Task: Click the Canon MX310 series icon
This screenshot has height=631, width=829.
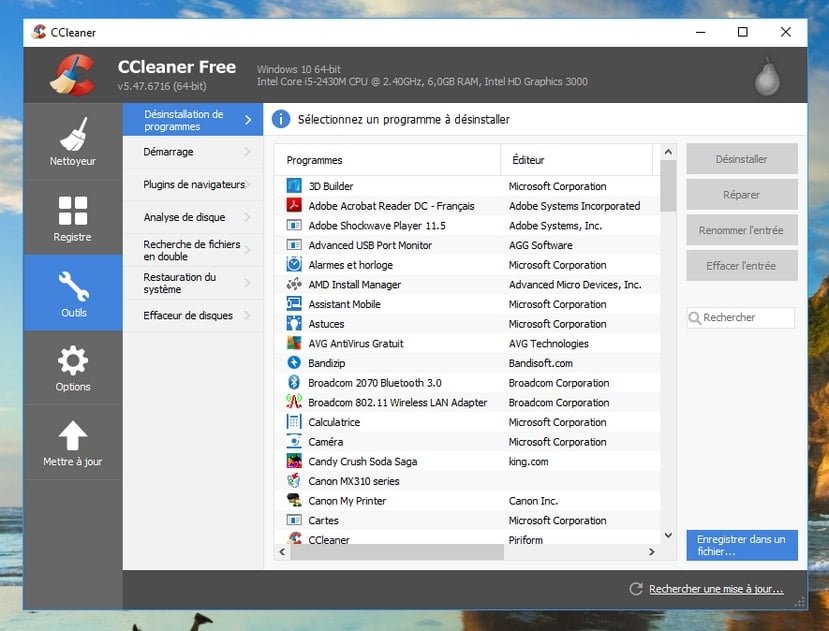Action: (294, 480)
